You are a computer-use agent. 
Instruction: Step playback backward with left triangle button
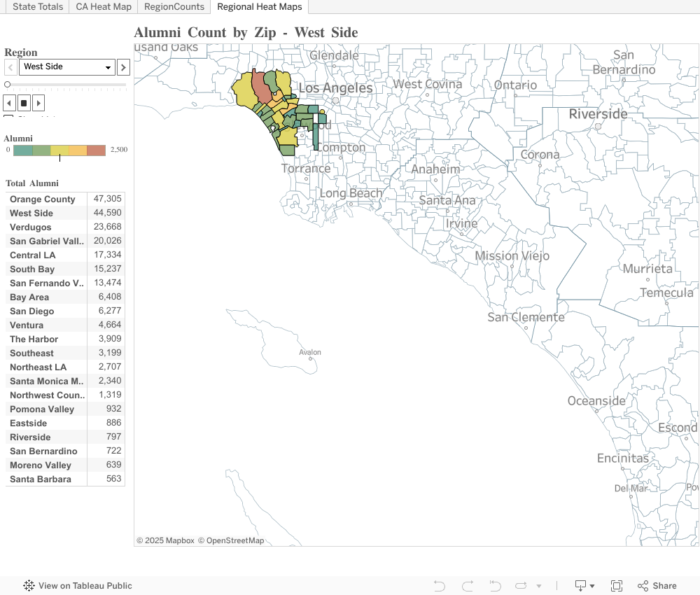click(9, 103)
